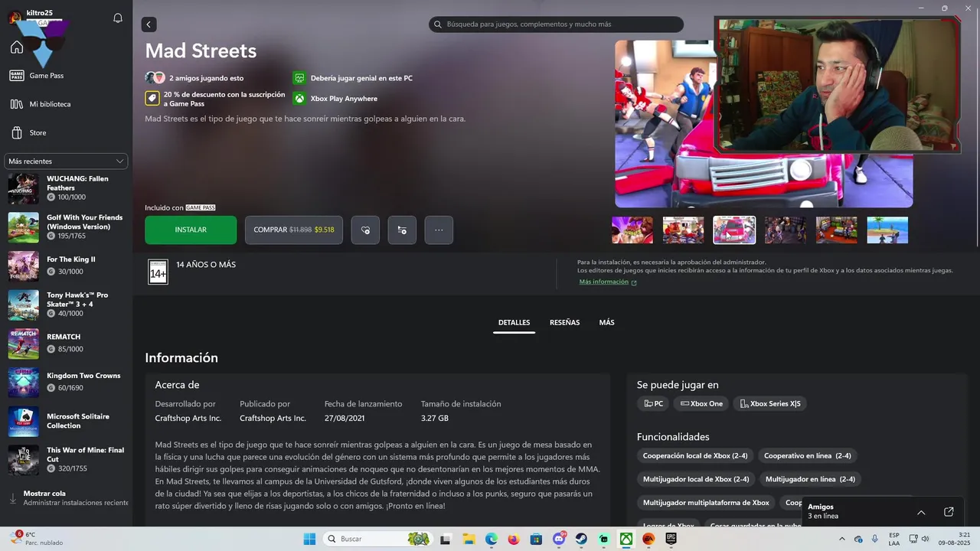Image resolution: width=980 pixels, height=551 pixels.
Task: Select REMATCH in recent games
Action: [66, 343]
